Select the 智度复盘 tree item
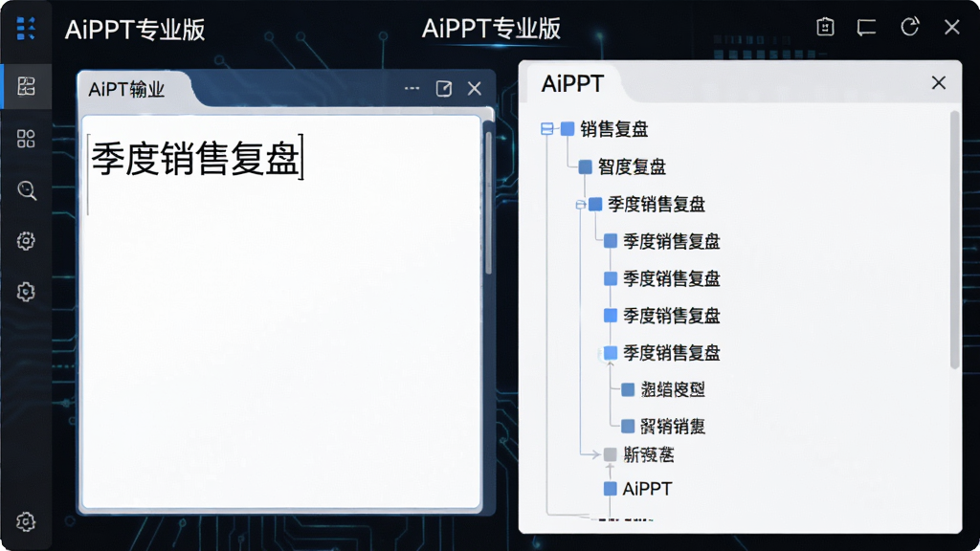The image size is (980, 551). (632, 166)
